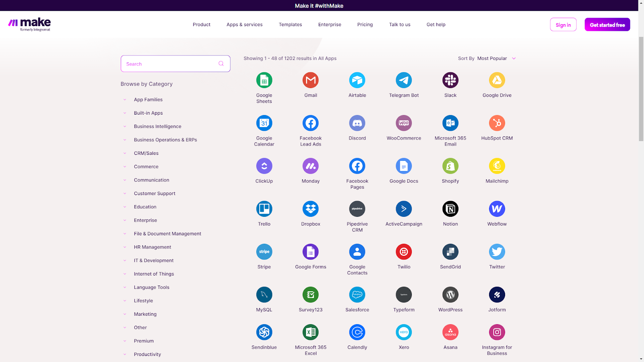This screenshot has height=362, width=644.
Task: Open the Instagram for Business icon
Action: (x=497, y=332)
